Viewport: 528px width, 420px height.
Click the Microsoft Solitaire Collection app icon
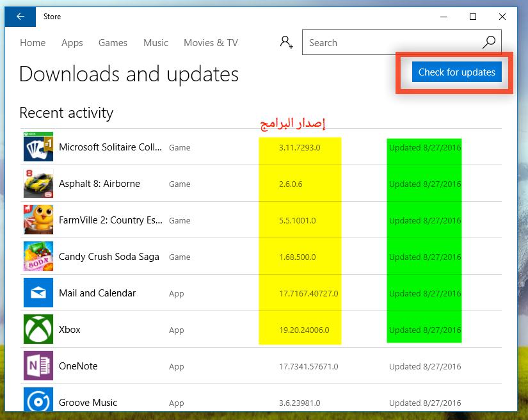tap(38, 147)
